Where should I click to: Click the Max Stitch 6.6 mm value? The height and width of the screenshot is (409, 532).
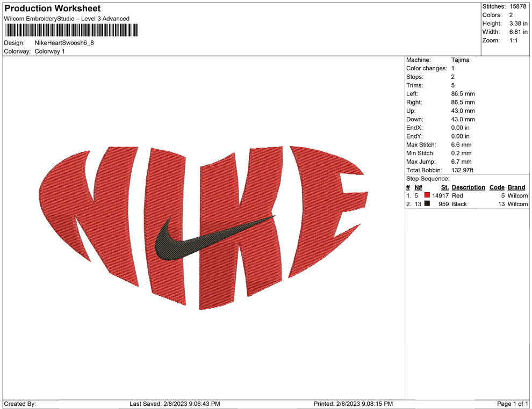point(461,145)
